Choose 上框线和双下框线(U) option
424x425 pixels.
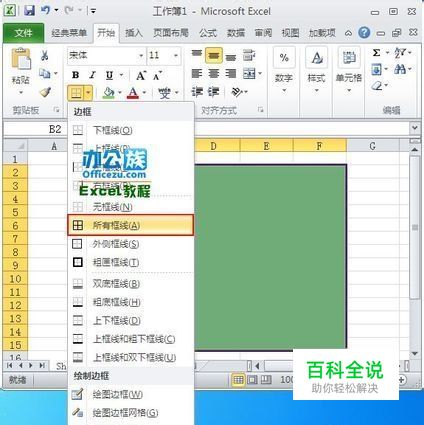point(131,357)
